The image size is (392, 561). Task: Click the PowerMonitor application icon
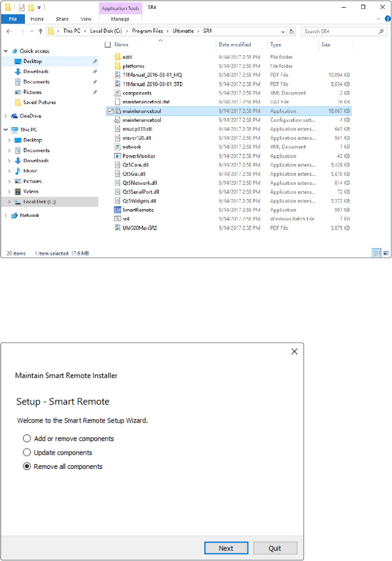coord(118,156)
